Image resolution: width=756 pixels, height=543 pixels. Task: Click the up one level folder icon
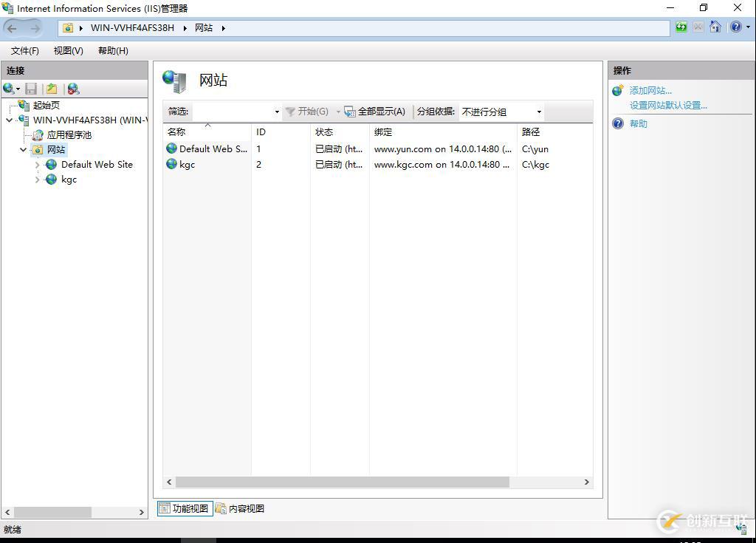[52, 89]
